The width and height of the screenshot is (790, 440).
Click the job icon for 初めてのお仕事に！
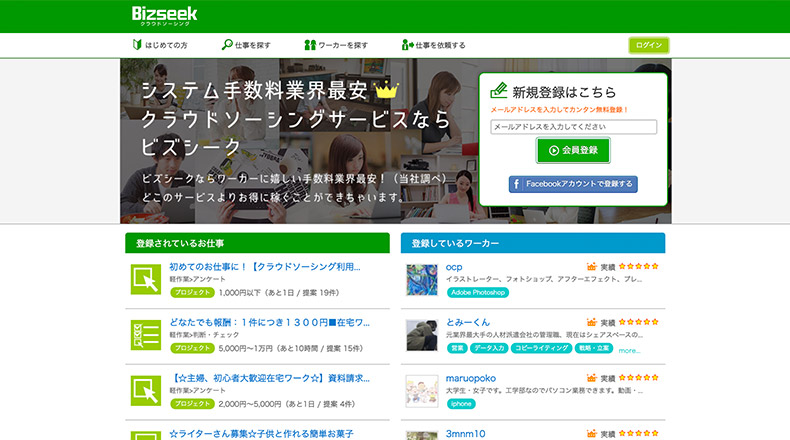146,279
